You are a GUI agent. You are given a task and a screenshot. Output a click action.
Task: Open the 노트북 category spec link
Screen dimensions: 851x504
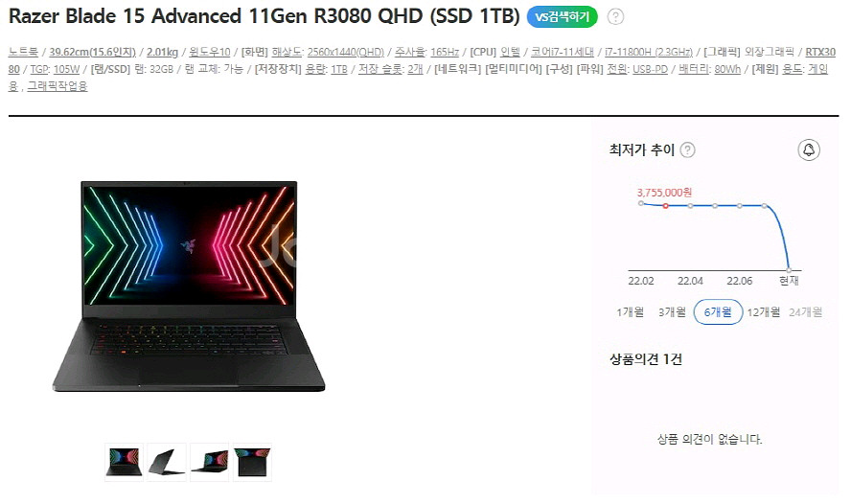(x=23, y=52)
